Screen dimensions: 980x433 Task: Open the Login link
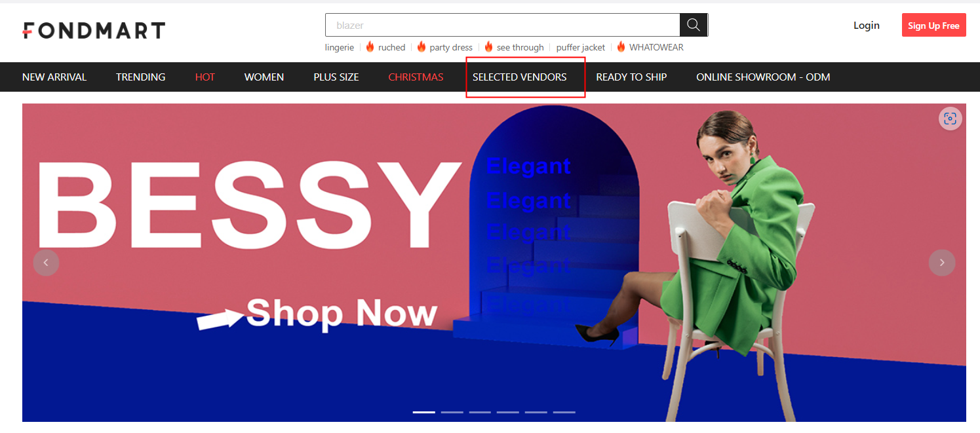(x=867, y=26)
